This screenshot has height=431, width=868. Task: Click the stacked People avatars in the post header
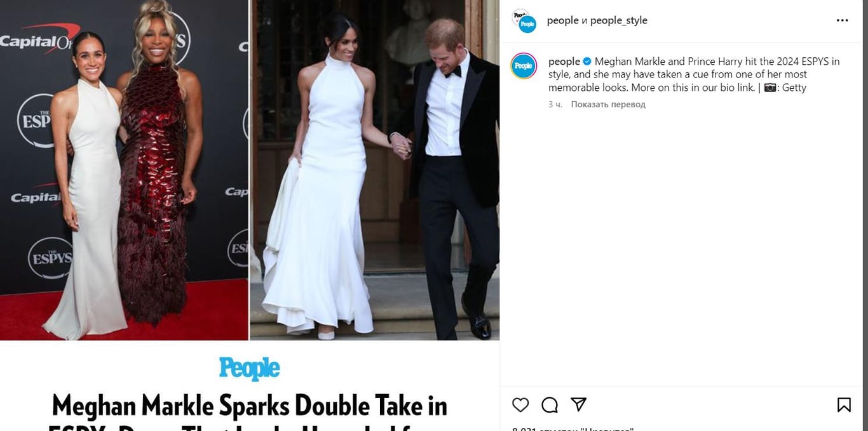tap(524, 20)
